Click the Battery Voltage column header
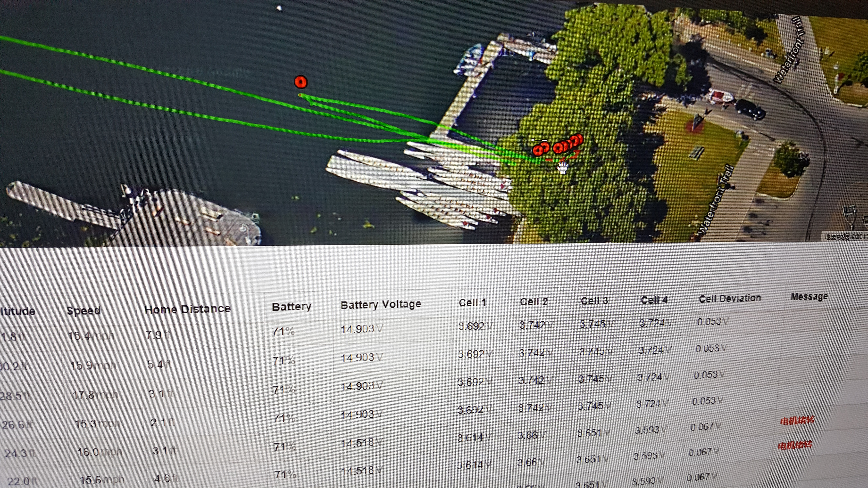868x488 pixels. pos(381,304)
